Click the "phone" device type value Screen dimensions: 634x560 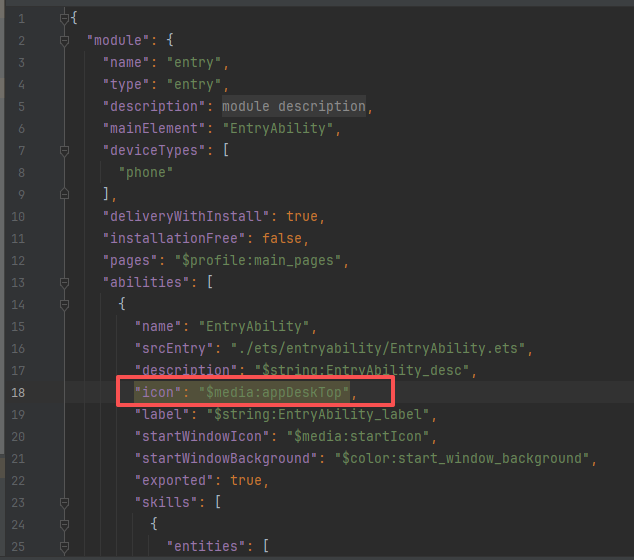pyautogui.click(x=146, y=173)
